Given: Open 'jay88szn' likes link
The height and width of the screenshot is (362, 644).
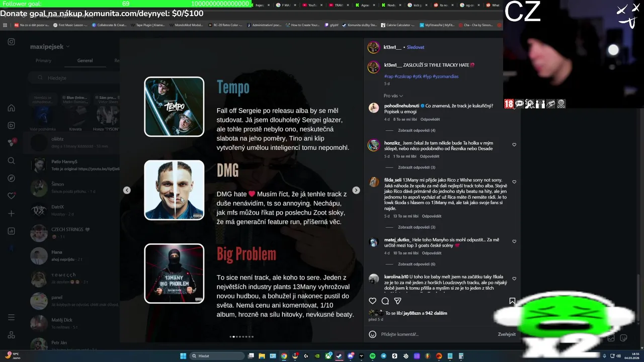Looking at the screenshot, I should 412,313.
